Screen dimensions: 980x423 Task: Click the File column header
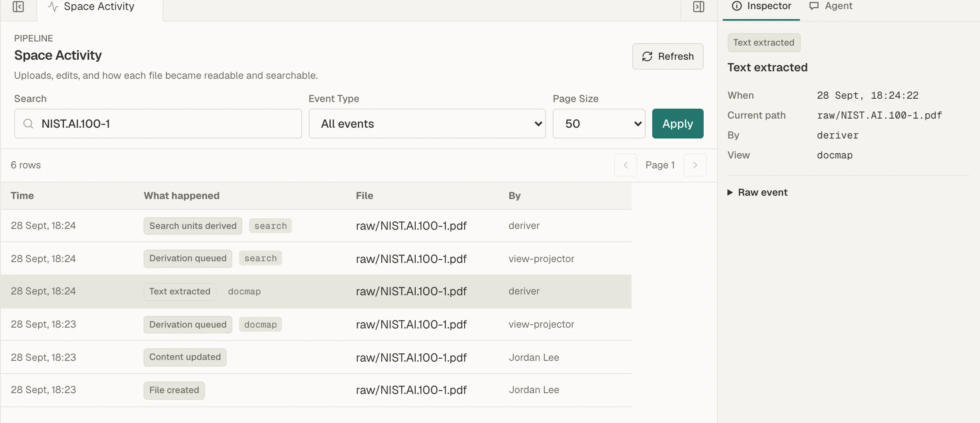point(365,196)
